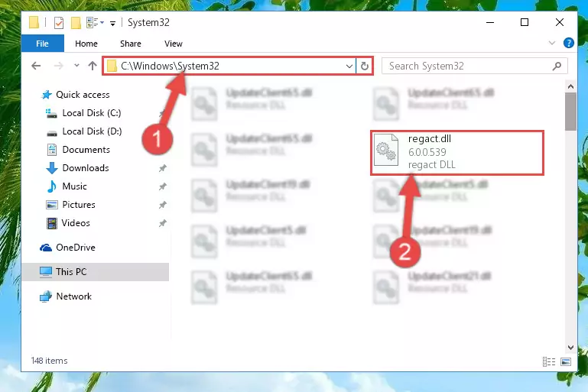Screen dimensions: 588x392
Task: Go forward with the right arrow
Action: (59, 66)
